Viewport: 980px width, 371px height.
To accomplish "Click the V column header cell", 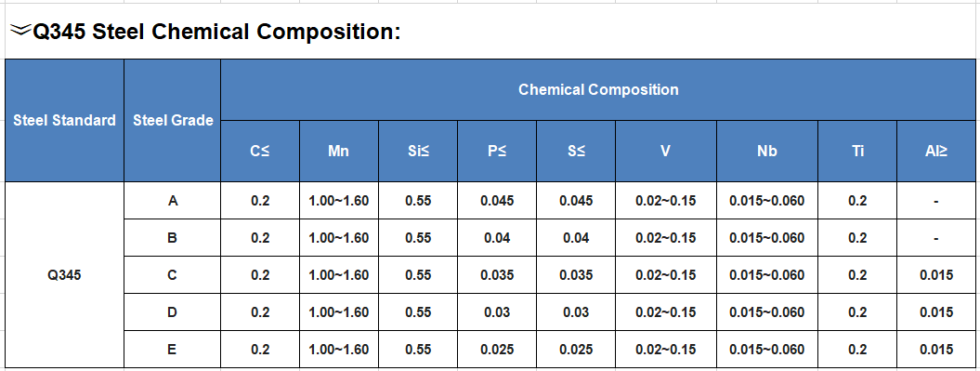I will tap(666, 151).
